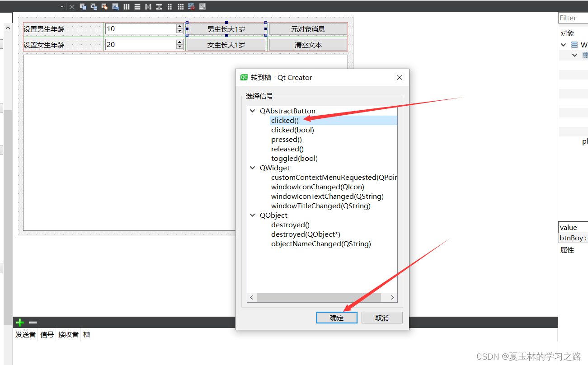
Task: Apply Lay Out Horizontally in Splitter
Action: (x=148, y=6)
